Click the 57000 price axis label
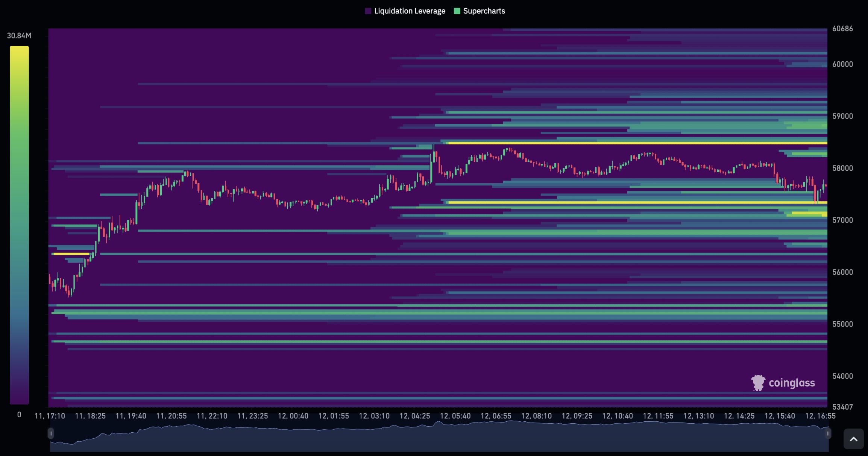The width and height of the screenshot is (868, 456). (x=842, y=220)
